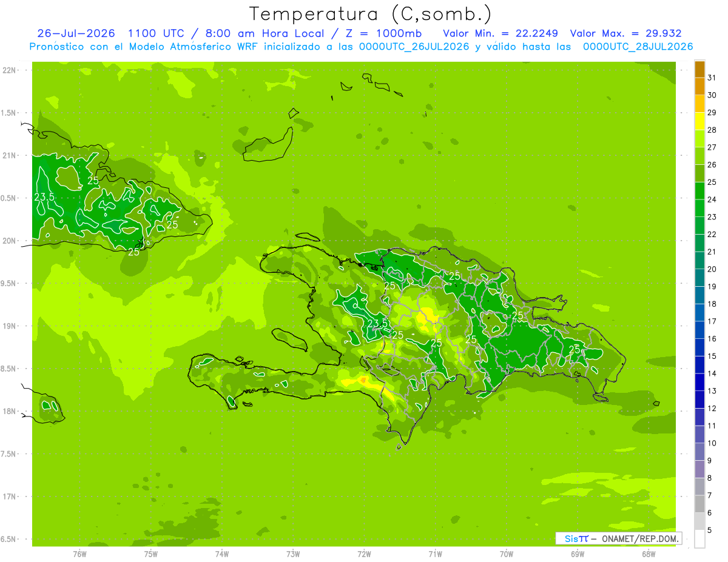Click the colorbar value label "22"
The height and width of the screenshot is (562, 728).
(712, 235)
